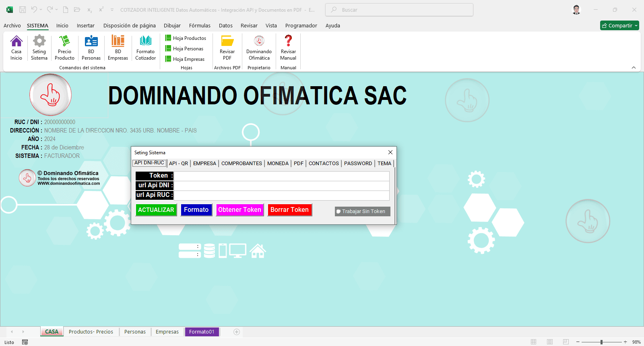Open Compartir share dropdown
644x346 pixels.
(x=619, y=25)
